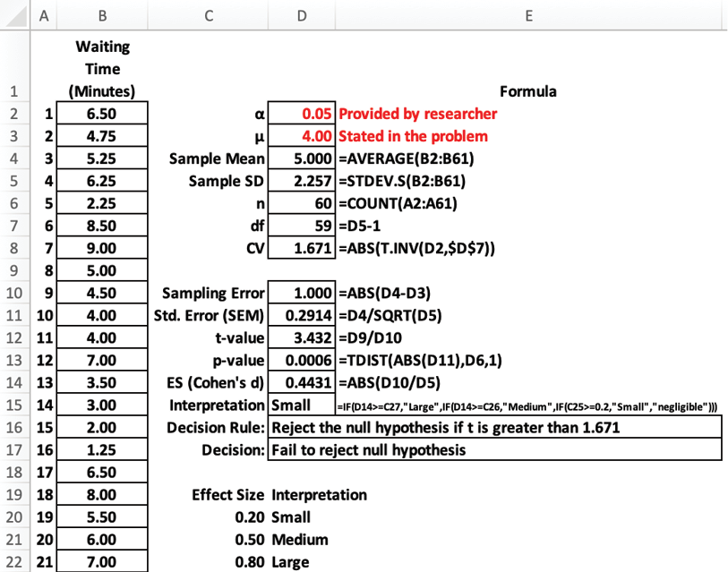Viewport: 728px width, 572px height.
Task: Click the column D header
Action: pos(302,13)
